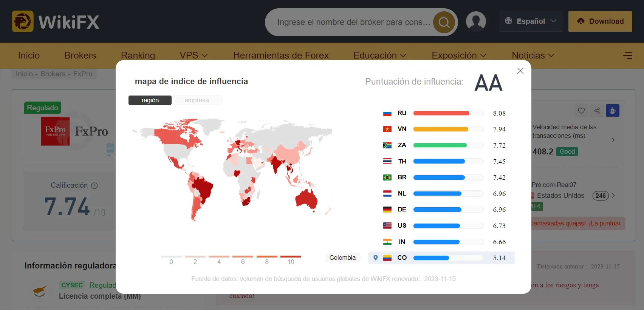Click the legend swatch labeled 10
This screenshot has height=310, width=644.
coord(291,257)
